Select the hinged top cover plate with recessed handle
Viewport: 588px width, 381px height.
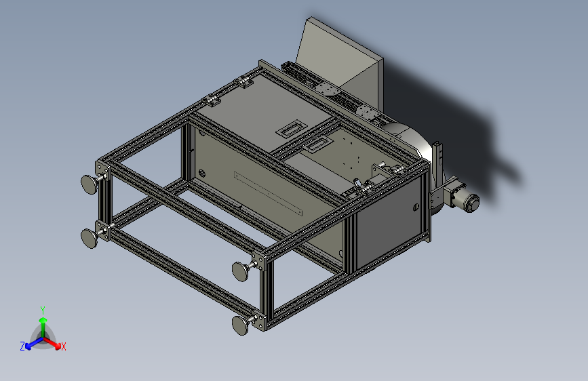pos(263,113)
